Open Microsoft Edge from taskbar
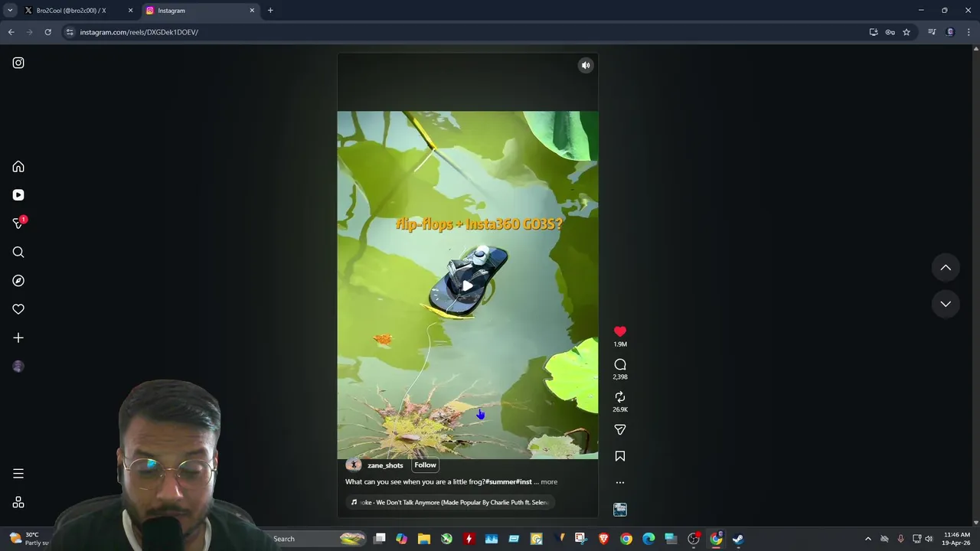 [x=648, y=539]
